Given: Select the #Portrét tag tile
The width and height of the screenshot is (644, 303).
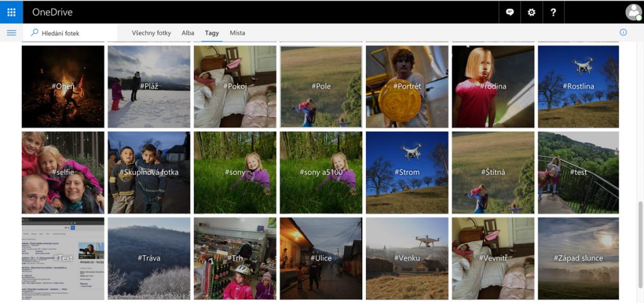Looking at the screenshot, I should [407, 86].
